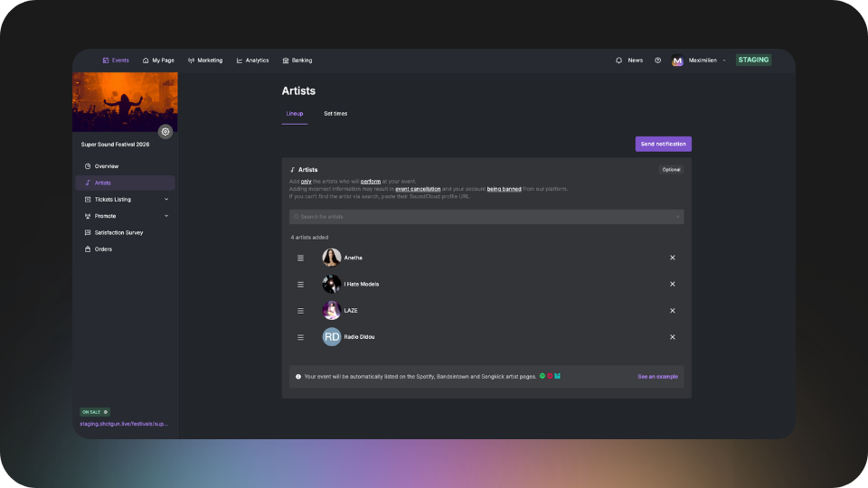Image resolution: width=868 pixels, height=488 pixels.
Task: Click the help question mark icon
Action: coord(657,61)
